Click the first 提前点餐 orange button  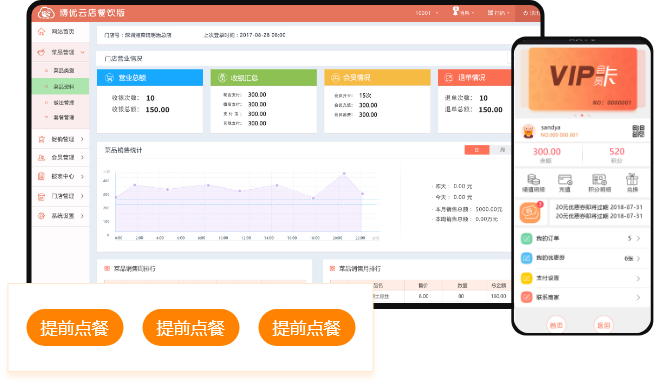[x=75, y=327]
